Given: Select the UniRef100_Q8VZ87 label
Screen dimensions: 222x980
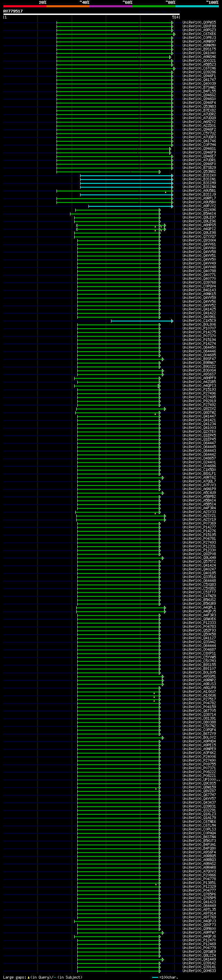Looking at the screenshot, I should coord(199,791).
